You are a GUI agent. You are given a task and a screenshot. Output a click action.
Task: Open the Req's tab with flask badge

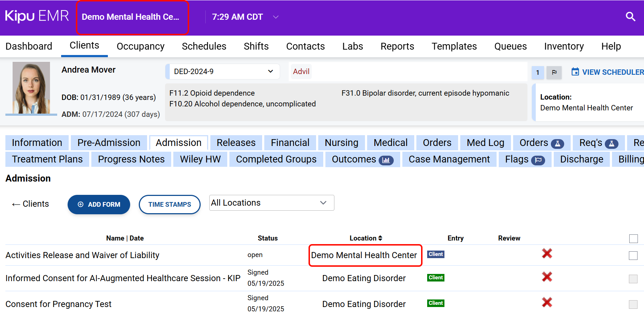598,143
